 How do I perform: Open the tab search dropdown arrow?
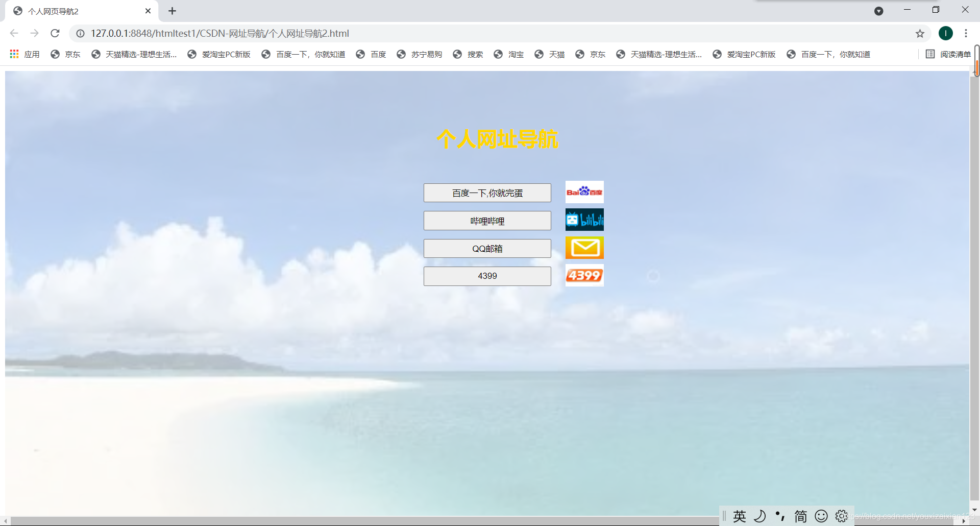click(878, 11)
